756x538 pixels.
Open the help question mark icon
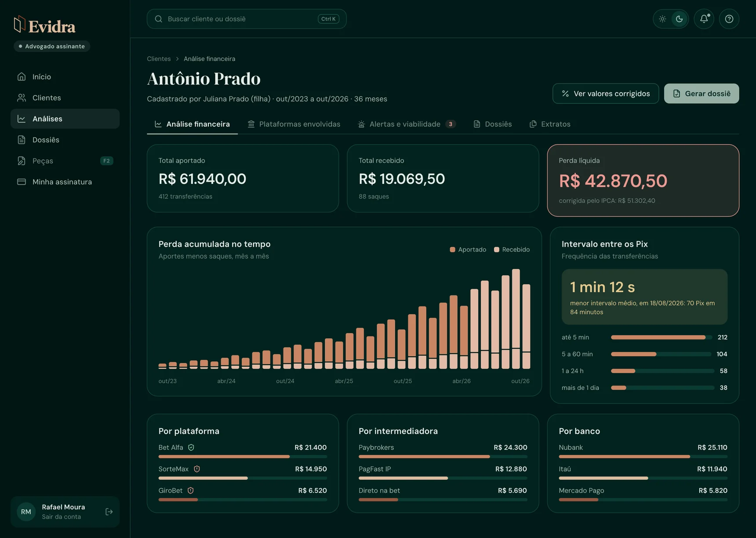point(729,19)
